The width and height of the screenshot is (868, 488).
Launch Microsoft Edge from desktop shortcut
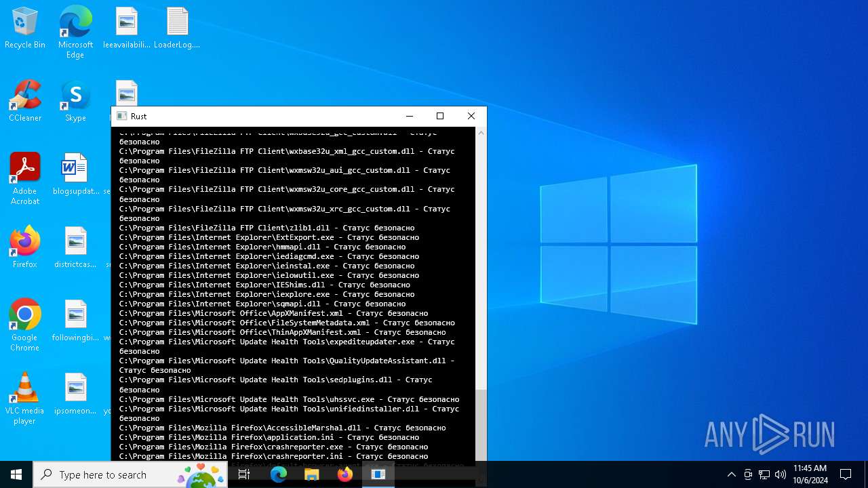(x=75, y=33)
